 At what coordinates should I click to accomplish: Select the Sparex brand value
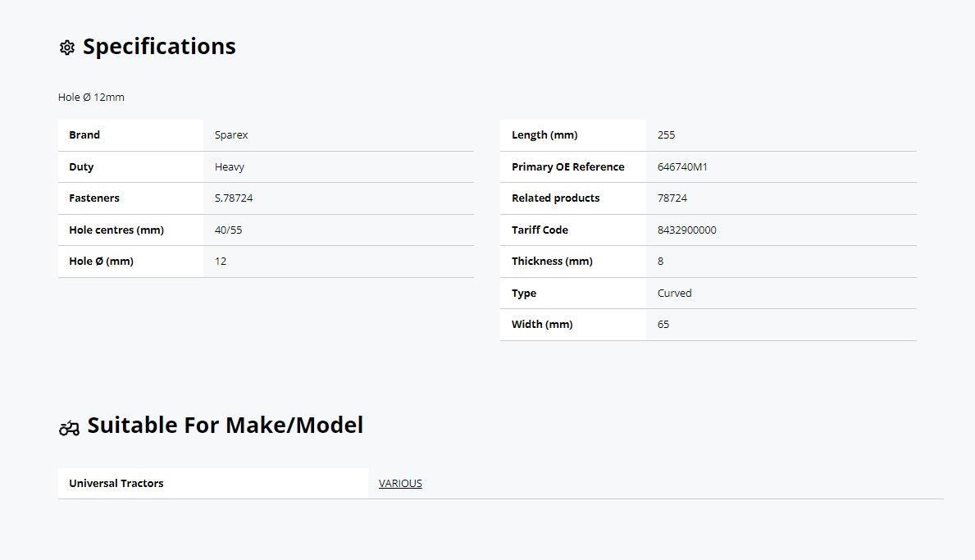[x=231, y=135]
